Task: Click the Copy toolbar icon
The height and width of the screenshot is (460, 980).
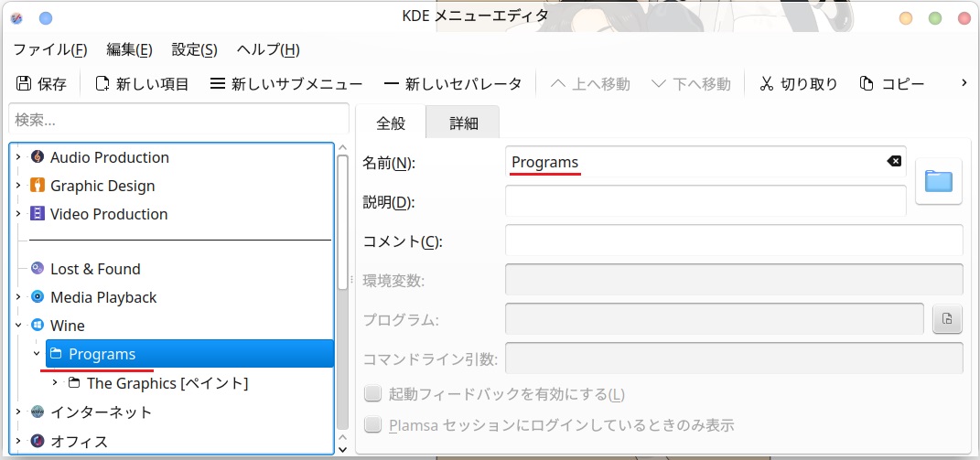Action: pyautogui.click(x=867, y=84)
